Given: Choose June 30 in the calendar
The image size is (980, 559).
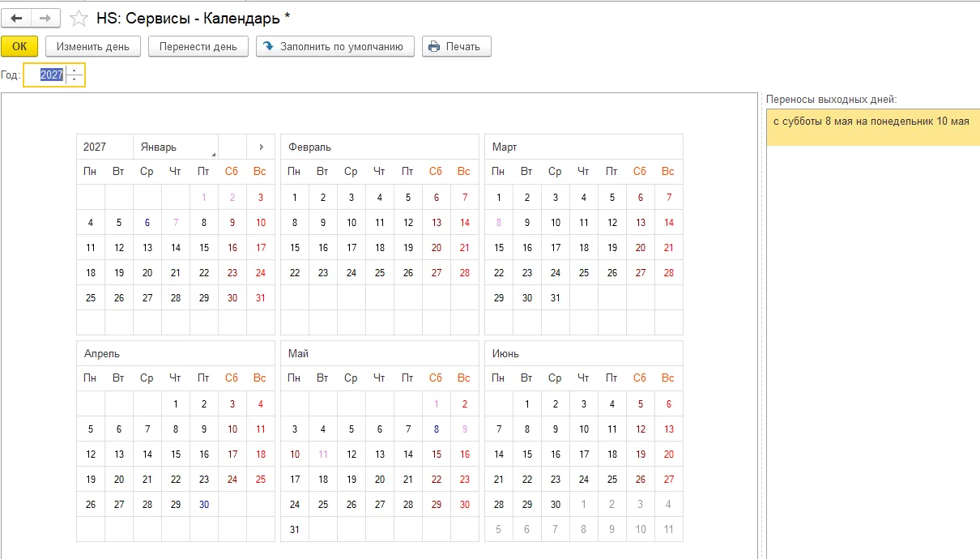Looking at the screenshot, I should click(x=556, y=504).
